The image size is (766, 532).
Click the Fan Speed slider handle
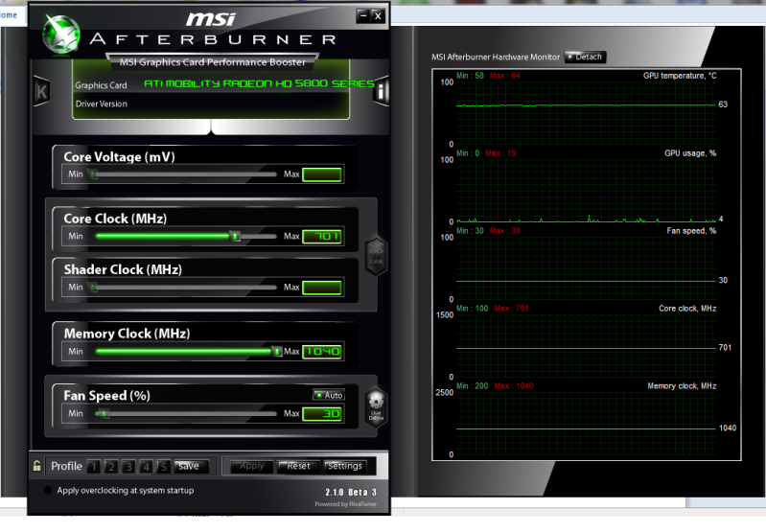pos(104,414)
